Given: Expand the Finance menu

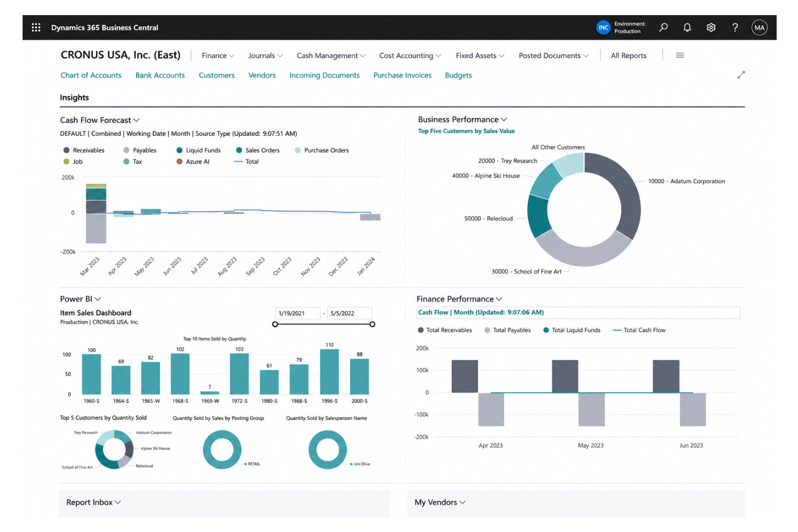Looking at the screenshot, I should [x=218, y=56].
